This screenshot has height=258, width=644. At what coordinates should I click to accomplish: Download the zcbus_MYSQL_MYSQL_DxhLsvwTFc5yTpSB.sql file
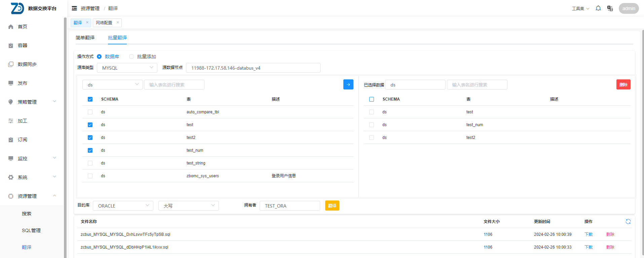(589, 234)
